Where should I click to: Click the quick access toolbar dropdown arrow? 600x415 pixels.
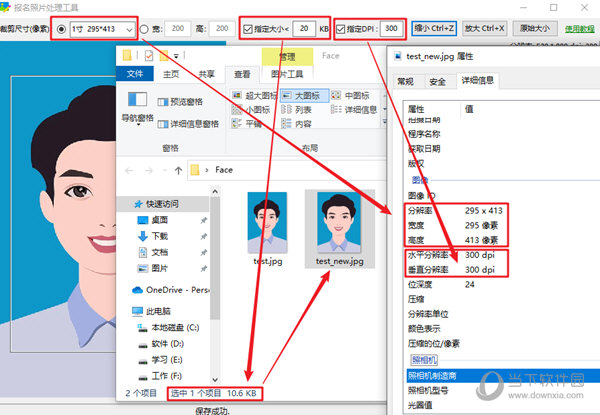click(176, 56)
